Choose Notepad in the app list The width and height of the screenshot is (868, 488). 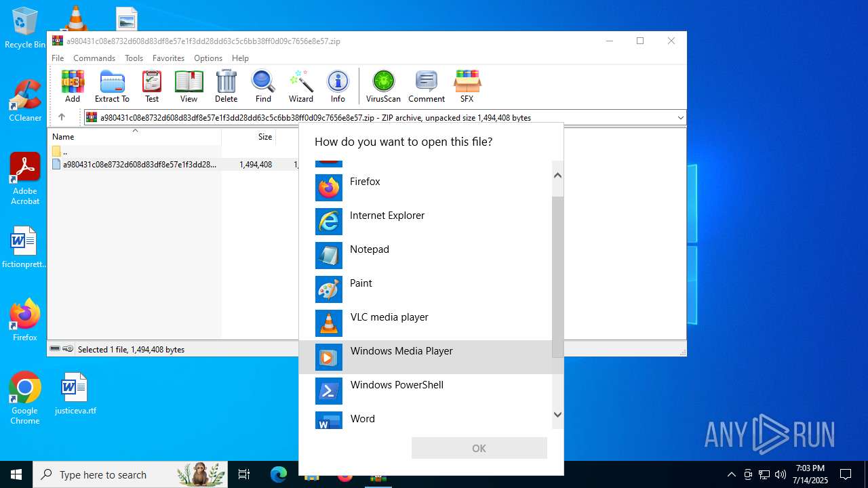[425, 256]
